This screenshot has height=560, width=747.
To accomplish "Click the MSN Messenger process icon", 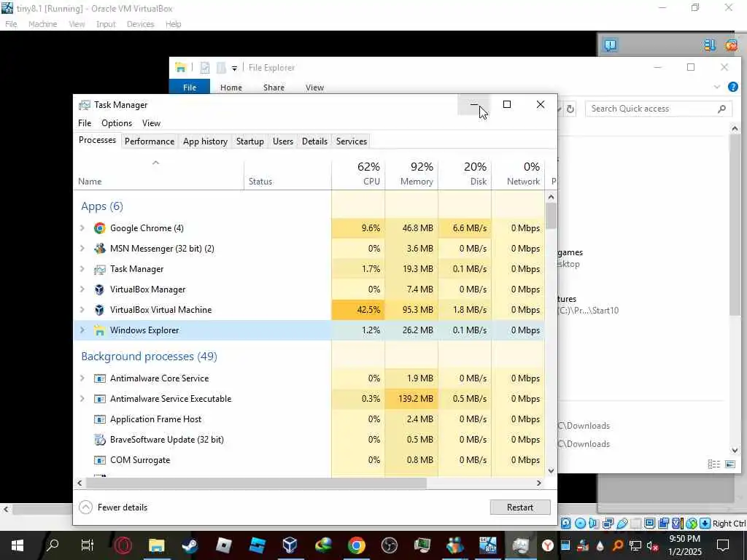I will pos(99,249).
